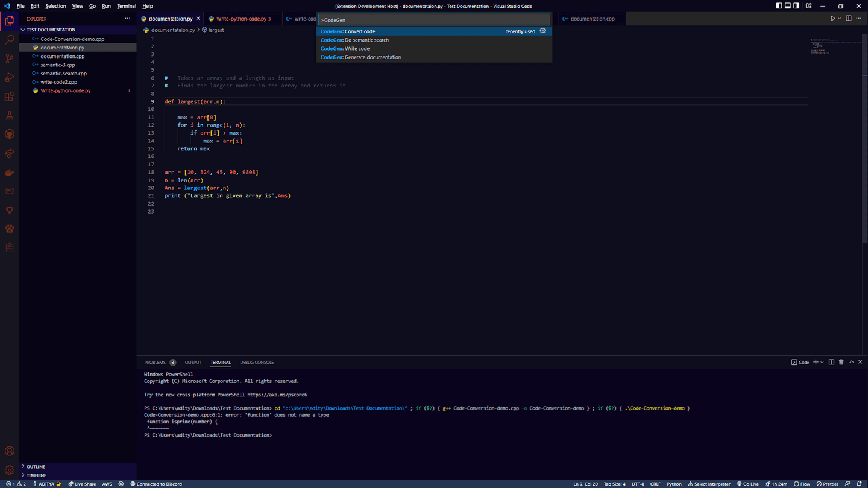
Task: Toggle the bottom Panel layout button
Action: 788,6
